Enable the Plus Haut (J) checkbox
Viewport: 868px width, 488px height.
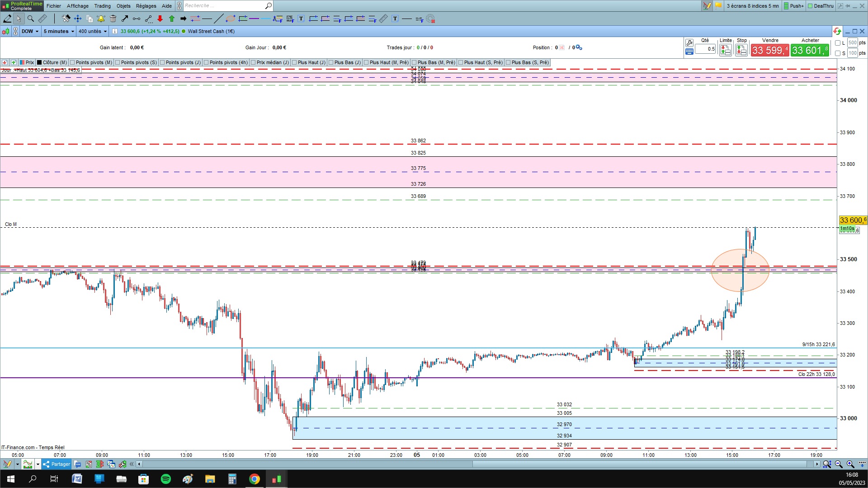tap(294, 62)
